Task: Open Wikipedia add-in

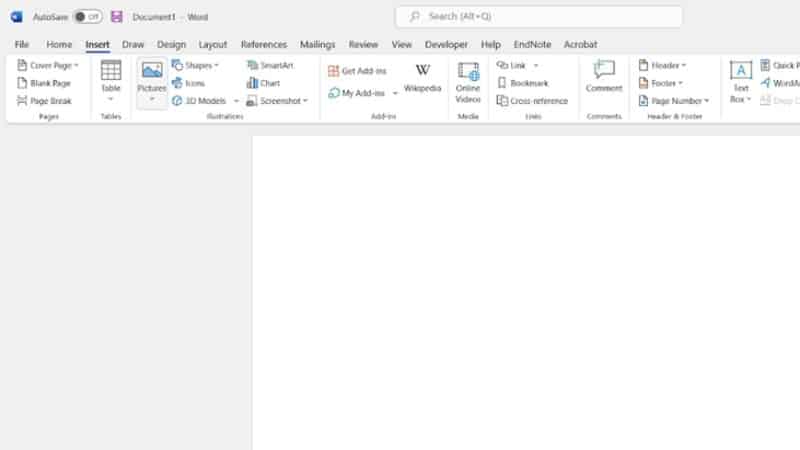Action: (x=422, y=77)
